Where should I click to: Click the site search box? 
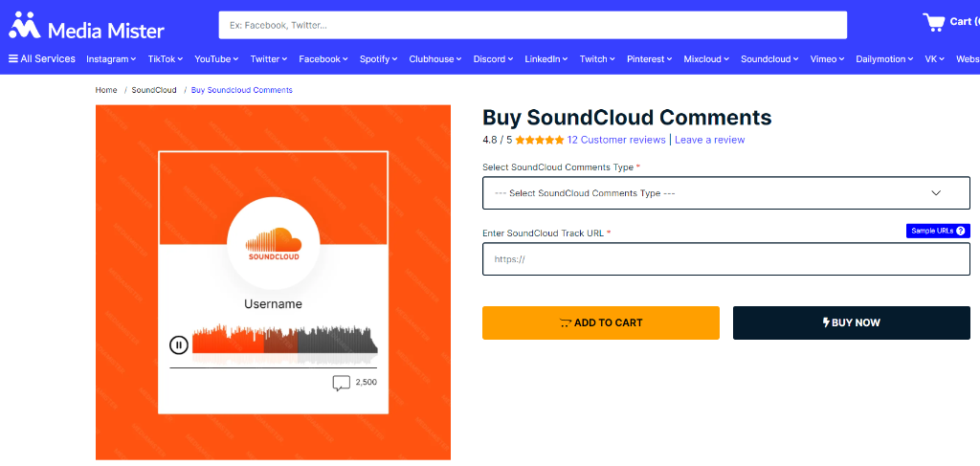tap(532, 26)
